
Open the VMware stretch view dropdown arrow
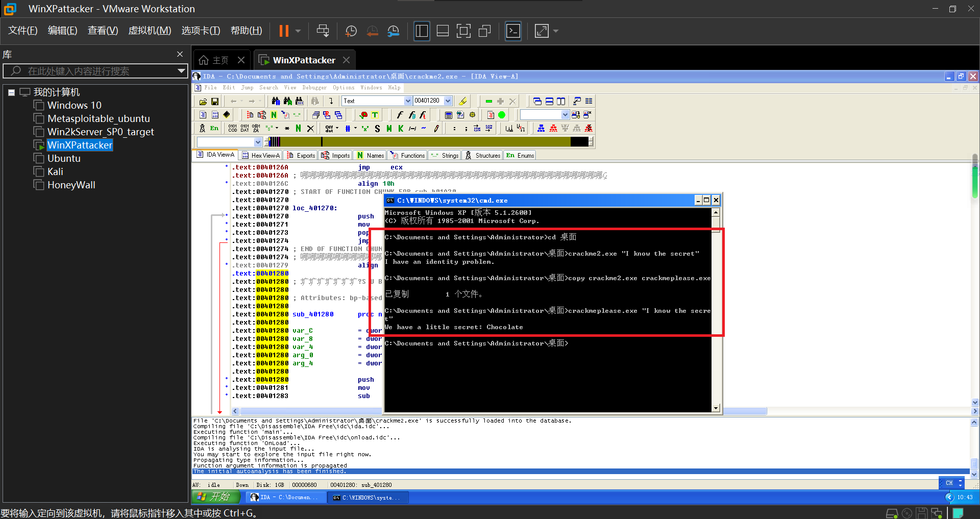pyautogui.click(x=556, y=31)
